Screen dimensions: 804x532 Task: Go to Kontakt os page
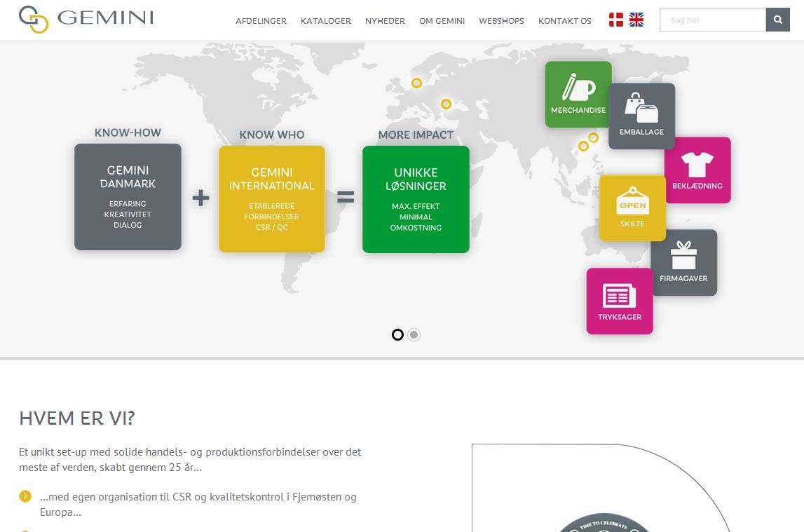point(564,21)
